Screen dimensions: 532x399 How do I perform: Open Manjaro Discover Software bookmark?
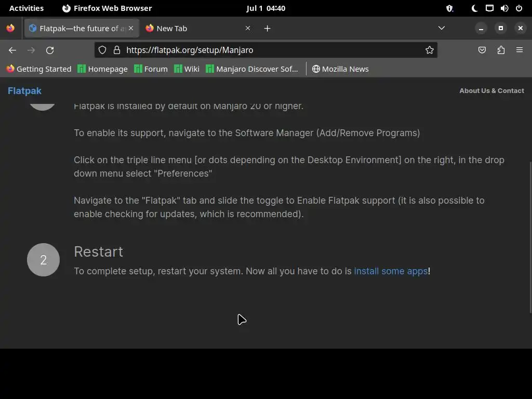click(x=252, y=69)
